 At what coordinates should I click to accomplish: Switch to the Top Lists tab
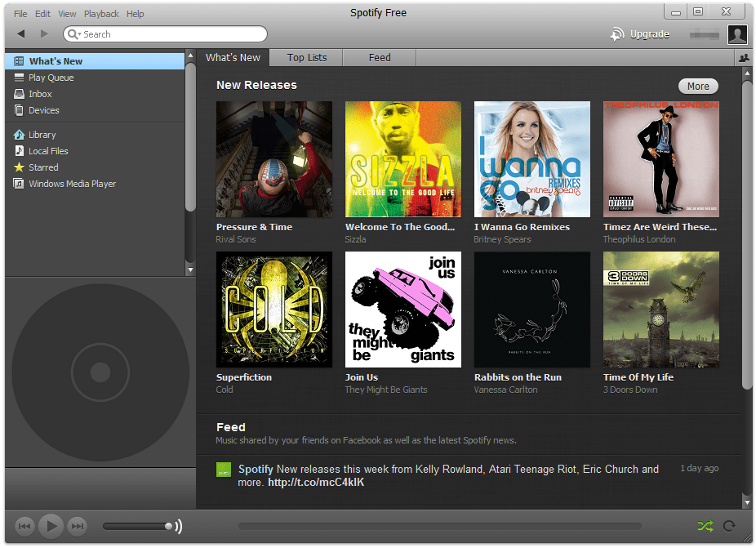(306, 57)
